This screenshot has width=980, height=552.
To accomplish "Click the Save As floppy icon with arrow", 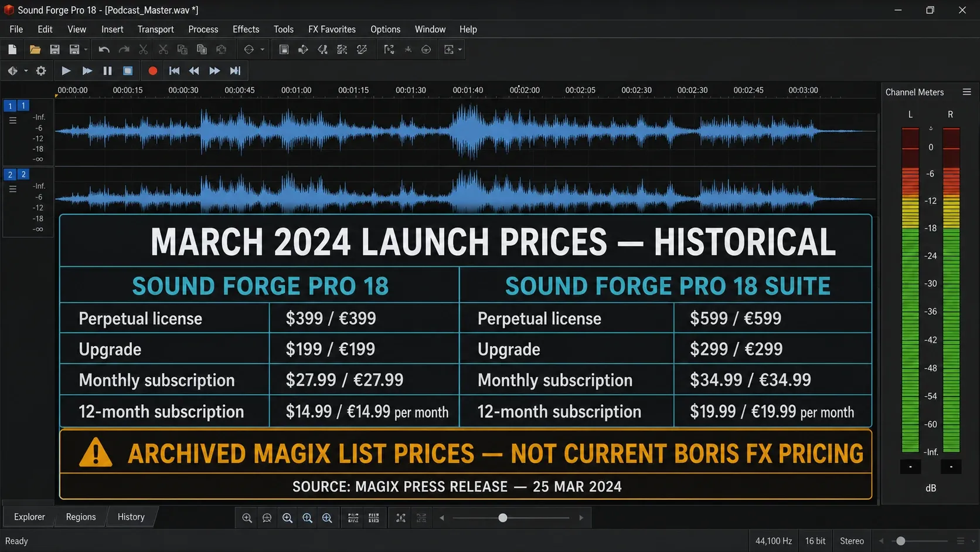I will pos(74,50).
